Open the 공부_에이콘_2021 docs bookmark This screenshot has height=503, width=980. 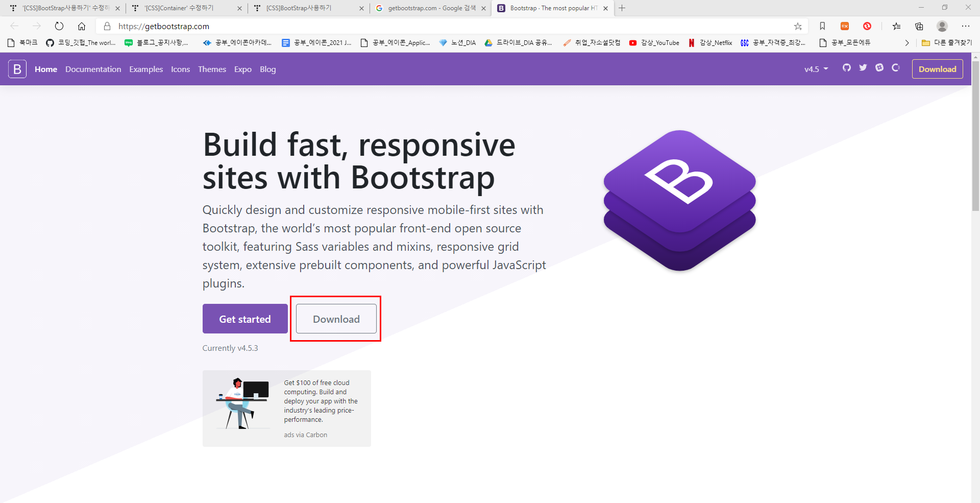pos(316,43)
